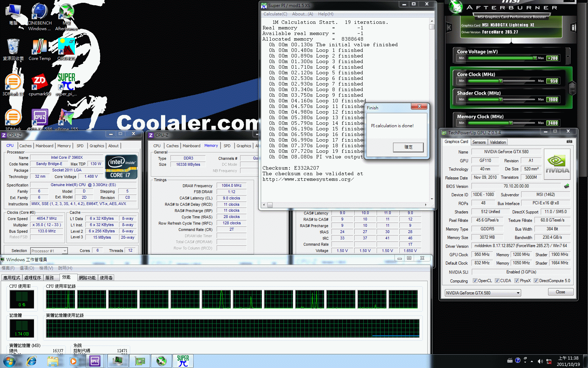Show hidden tray icons arrow
The width and height of the screenshot is (588, 368).
point(532,361)
